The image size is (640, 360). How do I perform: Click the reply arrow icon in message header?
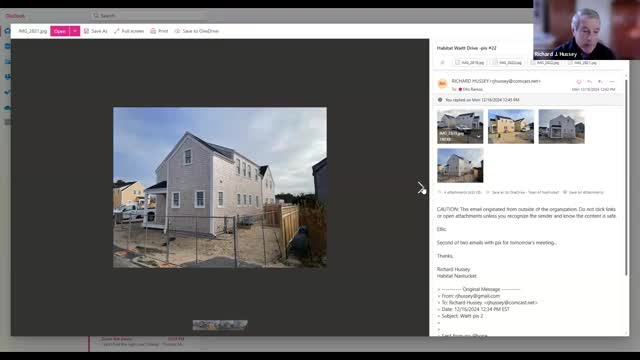[589, 82]
